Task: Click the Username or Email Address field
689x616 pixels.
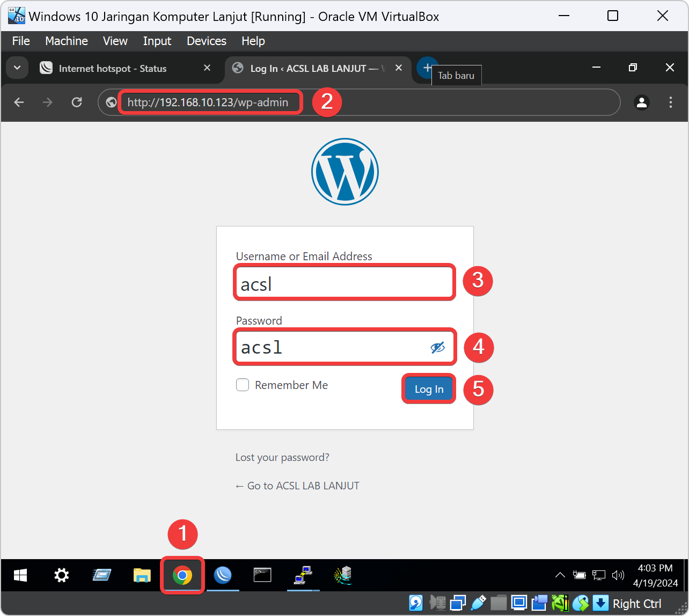Action: pos(344,282)
